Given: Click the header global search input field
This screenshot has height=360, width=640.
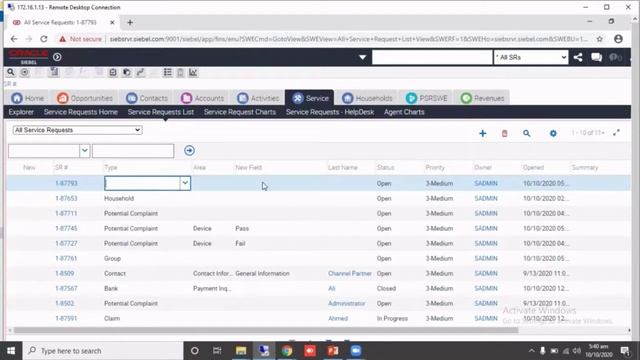Looking at the screenshot, I should tap(432, 58).
